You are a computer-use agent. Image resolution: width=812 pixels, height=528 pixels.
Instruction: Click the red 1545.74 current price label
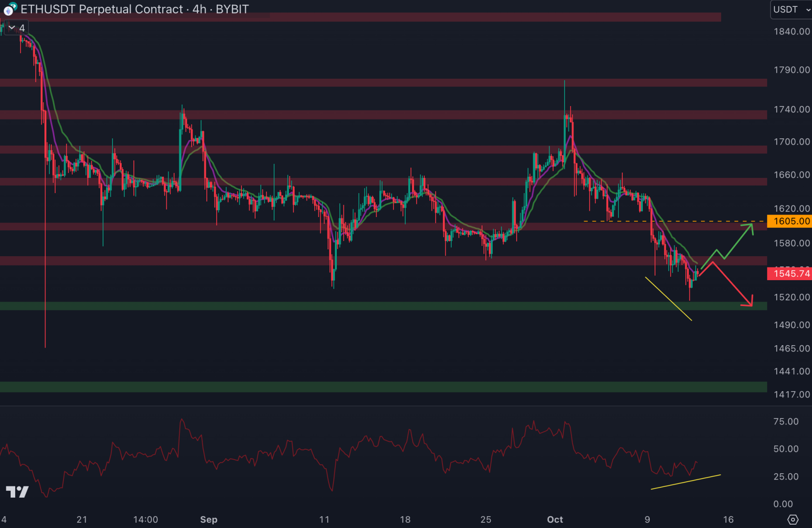click(x=790, y=273)
